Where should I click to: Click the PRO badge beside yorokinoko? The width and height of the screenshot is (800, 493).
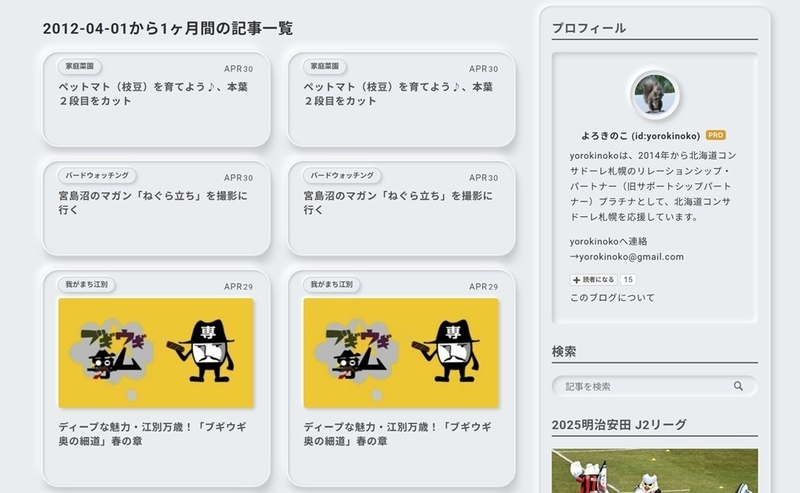point(716,135)
